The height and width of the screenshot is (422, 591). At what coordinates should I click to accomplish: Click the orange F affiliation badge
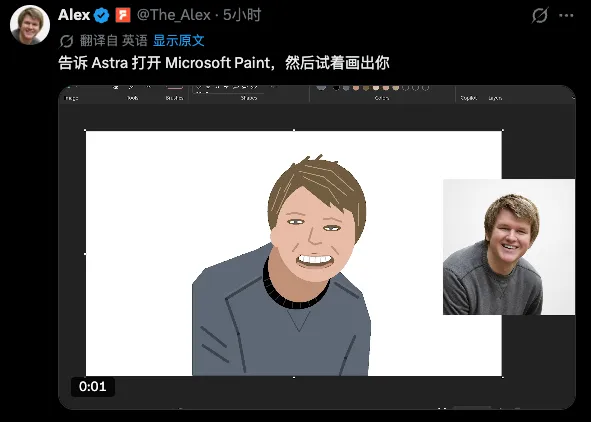pos(123,15)
